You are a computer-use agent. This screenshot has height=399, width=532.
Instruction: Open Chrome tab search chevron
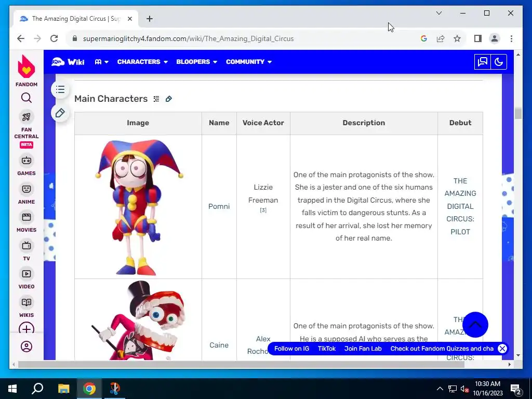[x=438, y=13]
